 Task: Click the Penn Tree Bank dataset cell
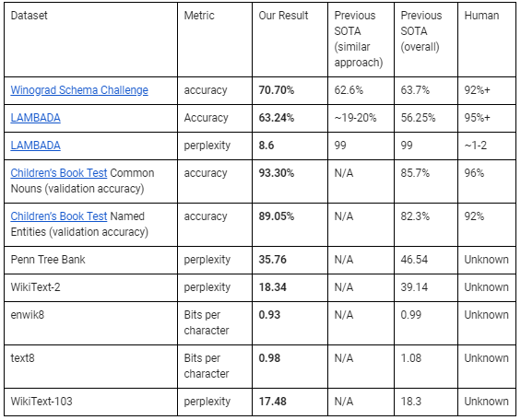(x=90, y=260)
